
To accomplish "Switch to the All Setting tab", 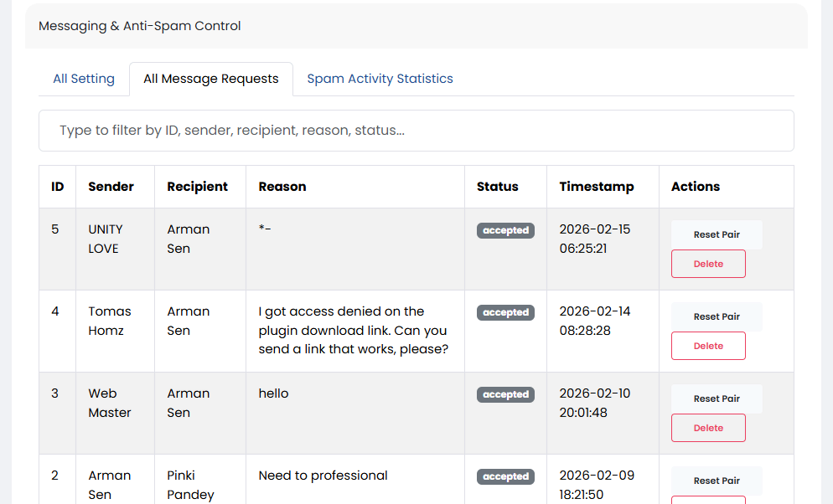I will click(x=84, y=79).
